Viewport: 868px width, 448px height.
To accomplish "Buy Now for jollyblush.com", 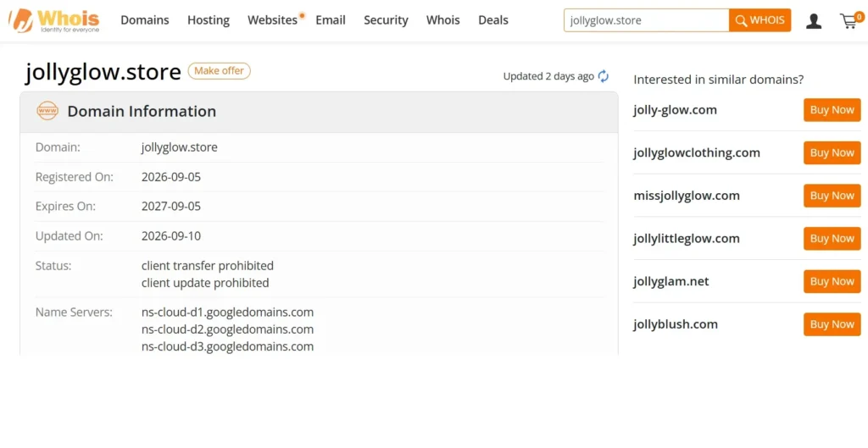I will pos(832,324).
